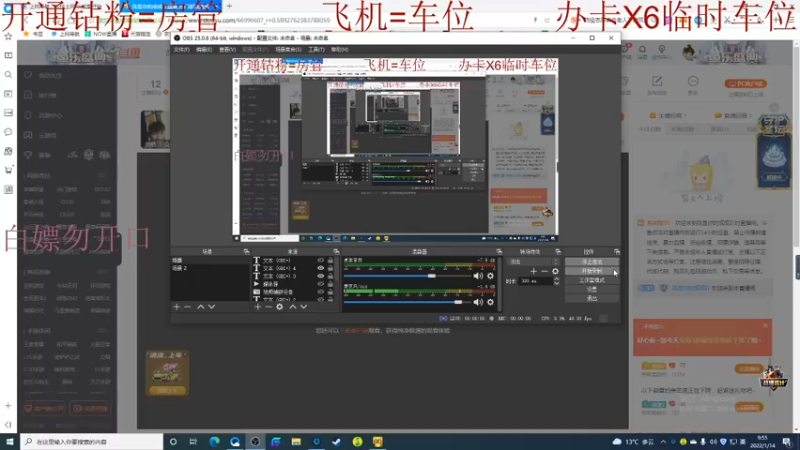Toggle eye icon for 文本 (GDI+) 3
800x450 pixels.
tap(320, 276)
